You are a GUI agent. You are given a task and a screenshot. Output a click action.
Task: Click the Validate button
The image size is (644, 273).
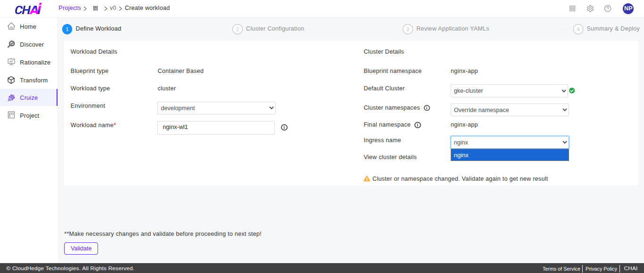81,249
